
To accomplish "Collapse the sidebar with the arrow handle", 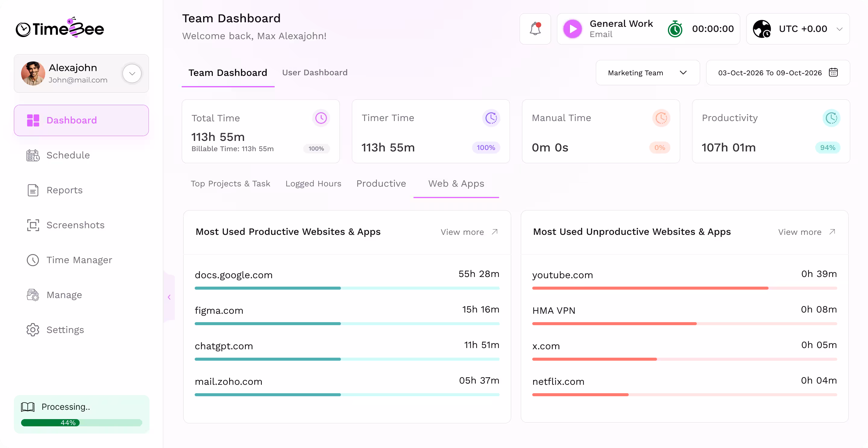I will [169, 297].
